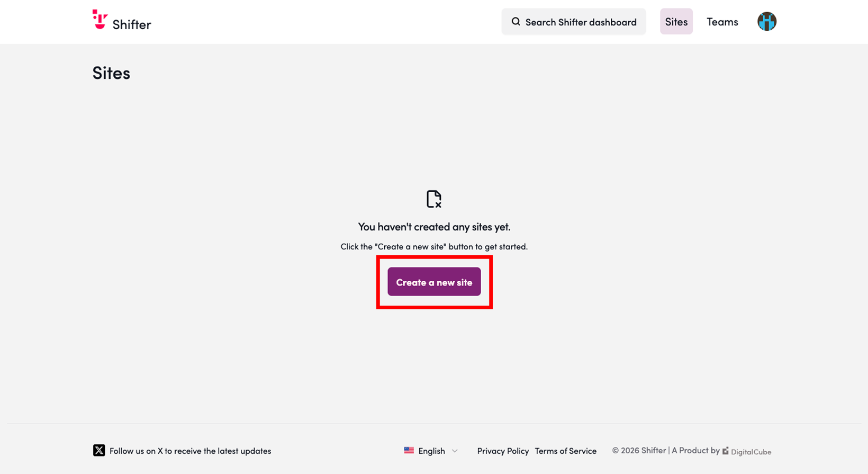Click the get started instruction text
This screenshot has height=474, width=868.
[434, 246]
